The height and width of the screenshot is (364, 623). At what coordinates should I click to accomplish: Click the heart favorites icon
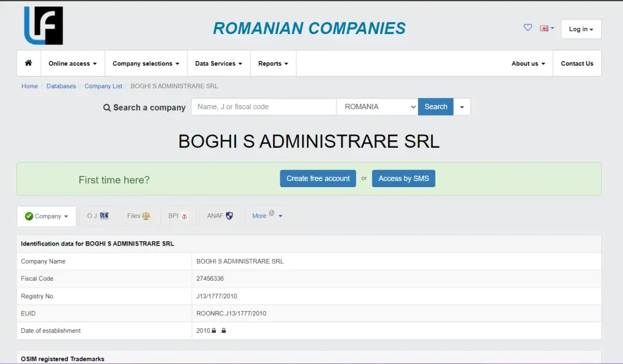pyautogui.click(x=527, y=28)
